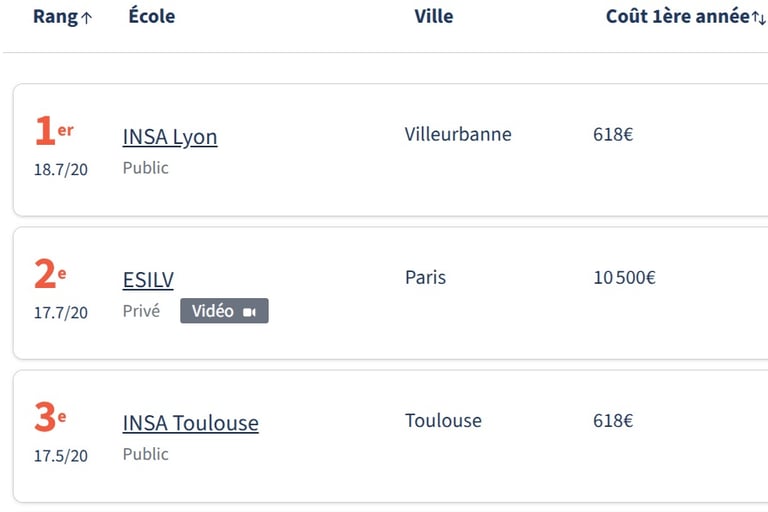Screen dimensions: 768x512
Task: Click the Coût 1ère année header text
Action: tap(678, 16)
